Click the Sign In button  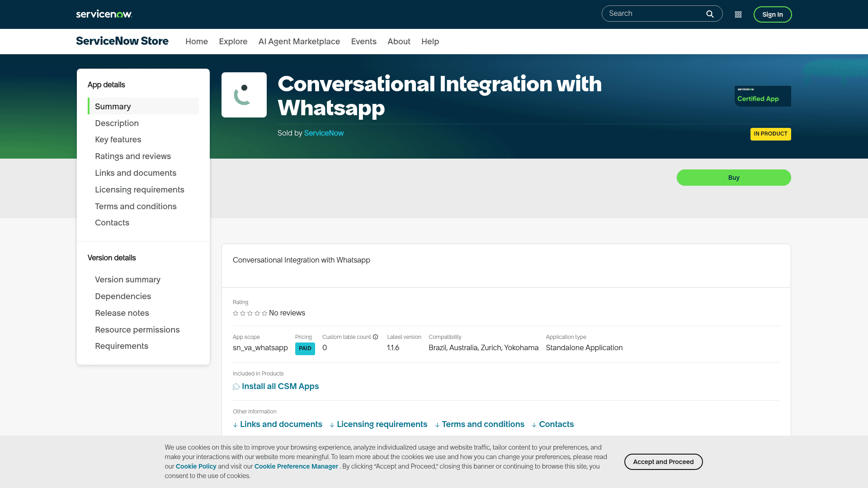tap(773, 14)
